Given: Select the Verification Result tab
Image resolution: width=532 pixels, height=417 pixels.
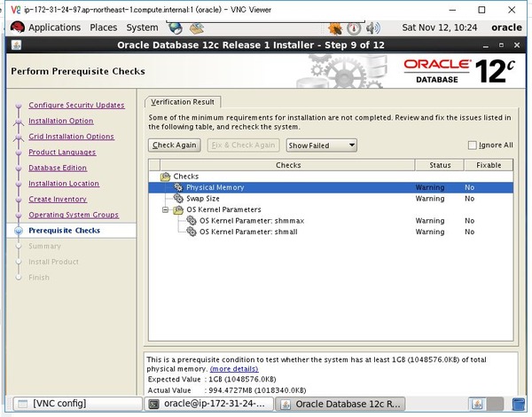Looking at the screenshot, I should point(183,102).
